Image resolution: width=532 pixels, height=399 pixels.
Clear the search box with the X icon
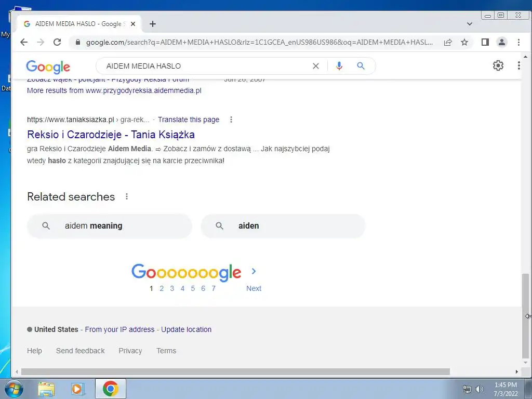(316, 66)
